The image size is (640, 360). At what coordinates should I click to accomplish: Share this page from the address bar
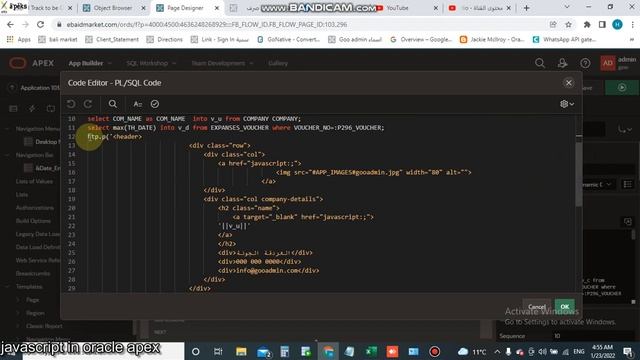click(553, 24)
